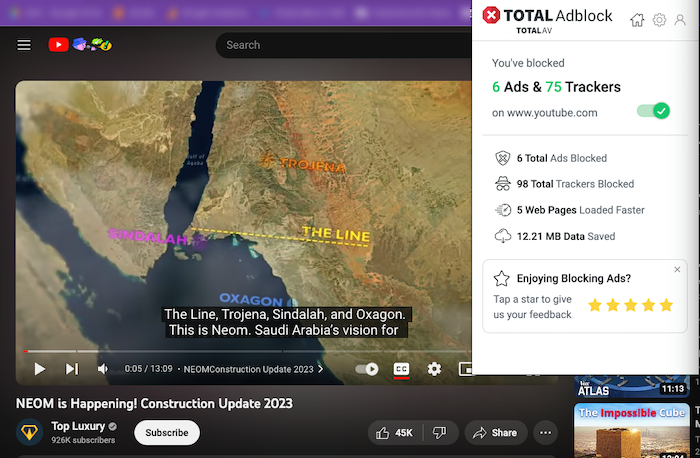
Task: Click the YouTube logo
Action: pyautogui.click(x=58, y=45)
